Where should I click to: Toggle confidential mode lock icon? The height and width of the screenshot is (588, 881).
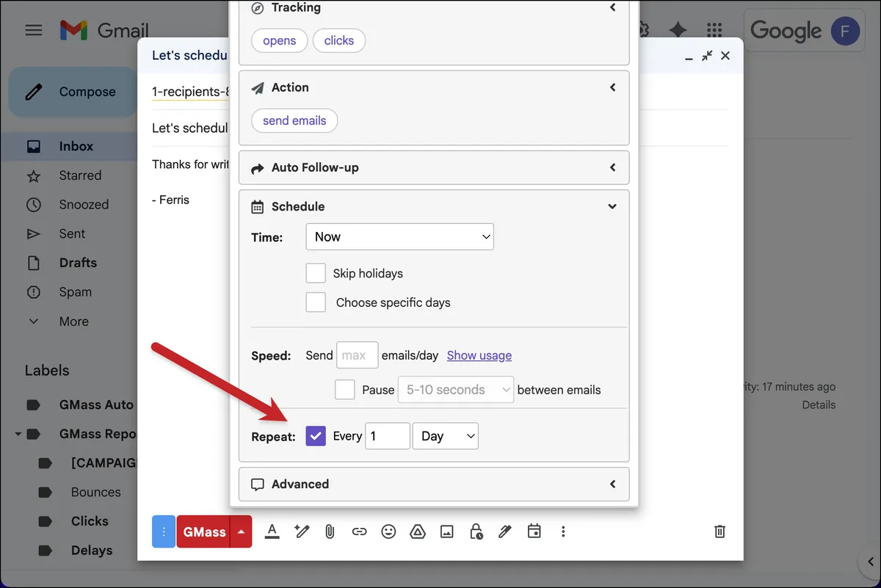476,531
